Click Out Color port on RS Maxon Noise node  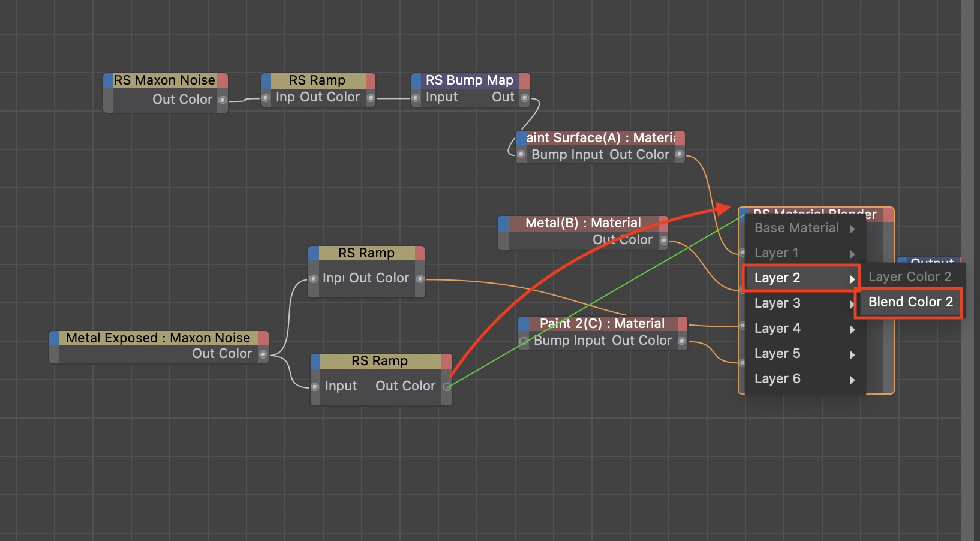(223, 100)
